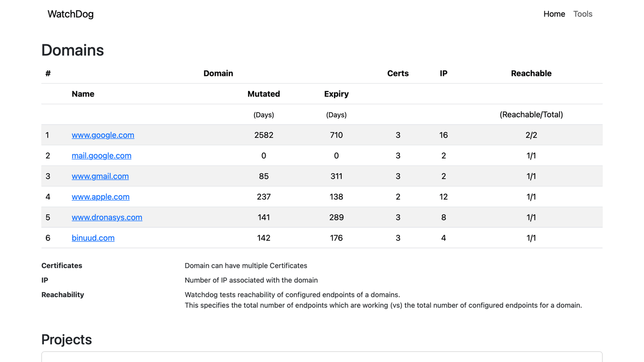Click Mutated value 85 for www.gmail.com
This screenshot has width=644, height=362.
pyautogui.click(x=264, y=176)
